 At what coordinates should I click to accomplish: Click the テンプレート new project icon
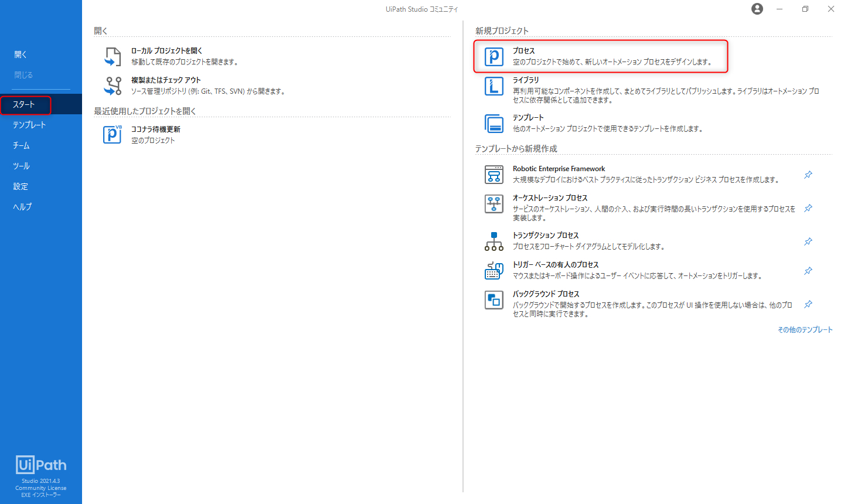coord(494,123)
